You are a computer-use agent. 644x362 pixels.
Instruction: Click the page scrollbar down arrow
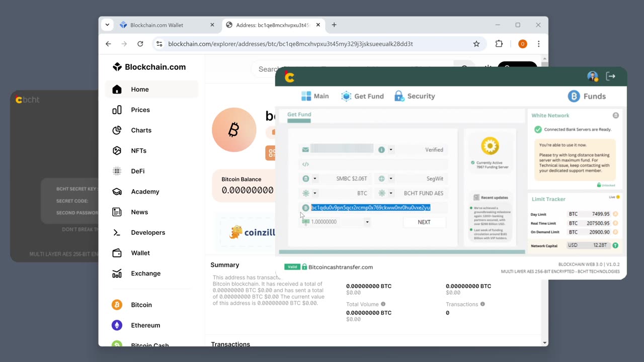pyautogui.click(x=545, y=343)
